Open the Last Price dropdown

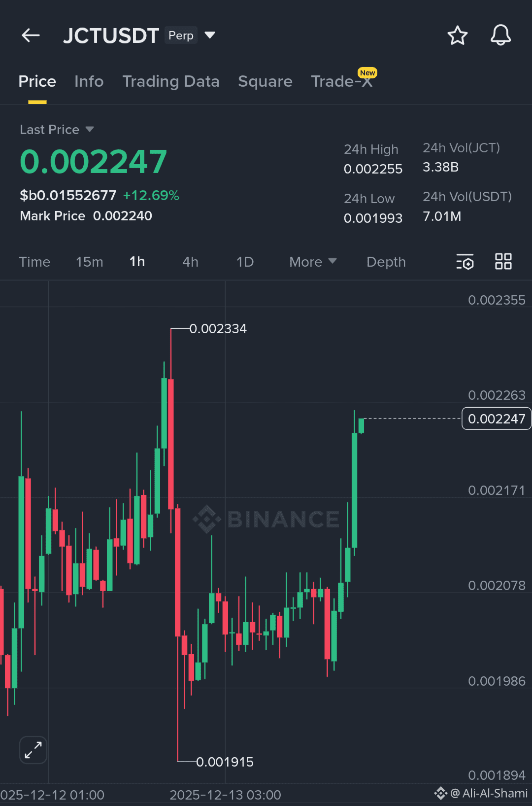click(x=57, y=130)
